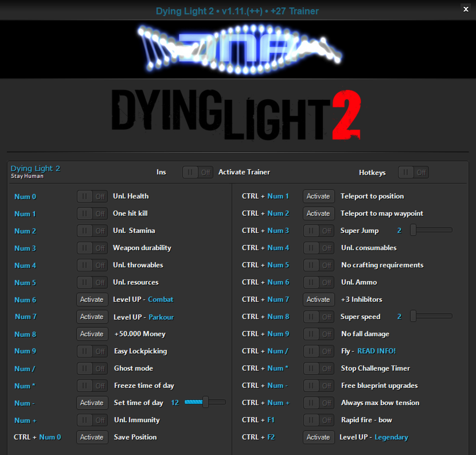Turn on Free blueprint upgrades
This screenshot has width=476, height=455.
coord(319,386)
